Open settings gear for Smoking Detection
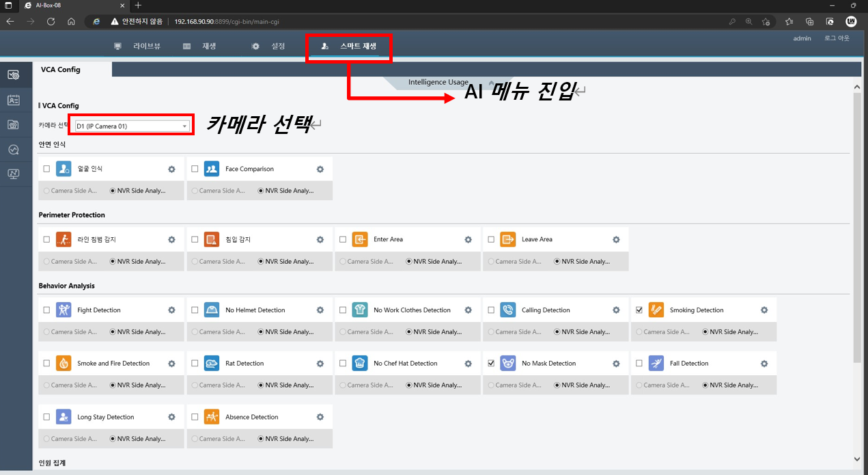 pos(764,310)
